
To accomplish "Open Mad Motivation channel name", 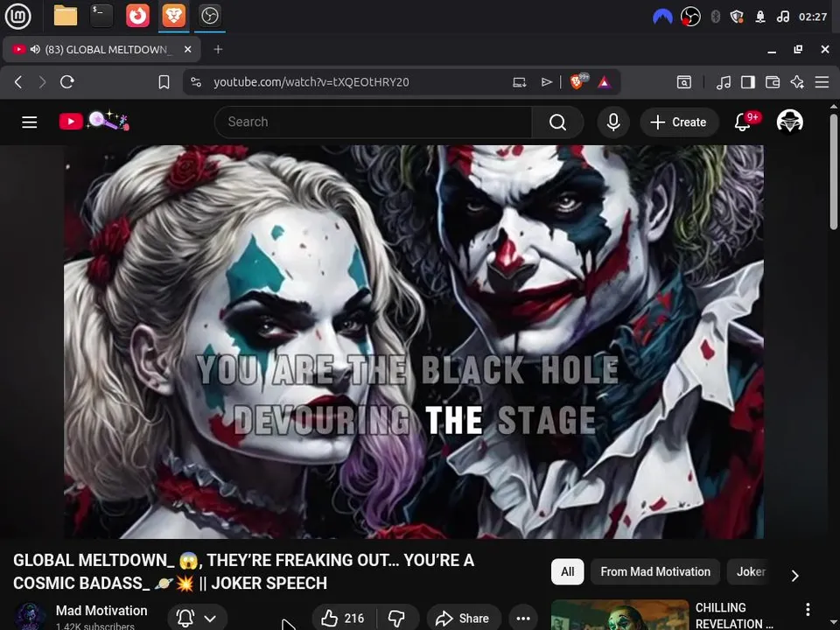I will click(x=101, y=611).
